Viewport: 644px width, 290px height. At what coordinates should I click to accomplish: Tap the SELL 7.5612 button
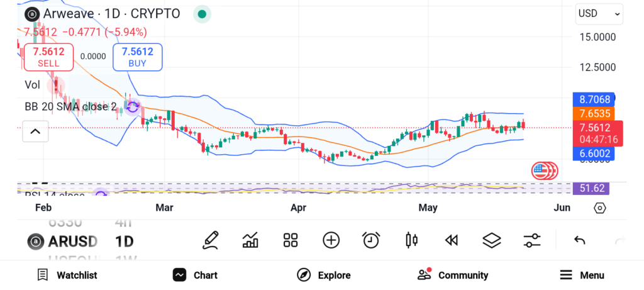point(48,57)
